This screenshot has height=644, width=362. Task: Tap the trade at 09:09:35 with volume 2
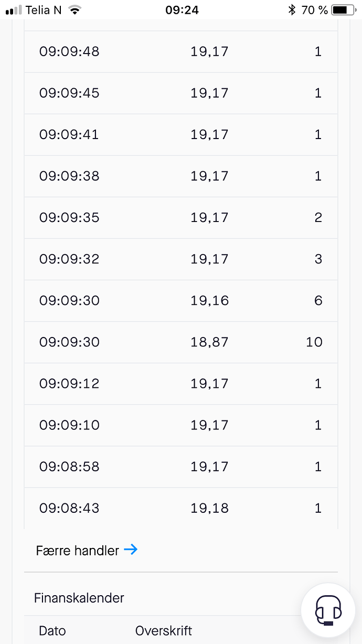tap(181, 218)
